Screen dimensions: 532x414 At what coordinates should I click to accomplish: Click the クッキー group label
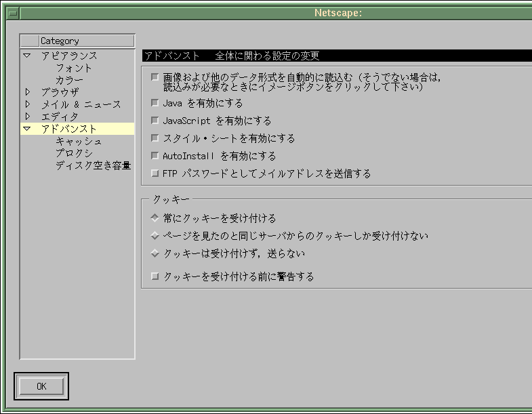coord(171,199)
